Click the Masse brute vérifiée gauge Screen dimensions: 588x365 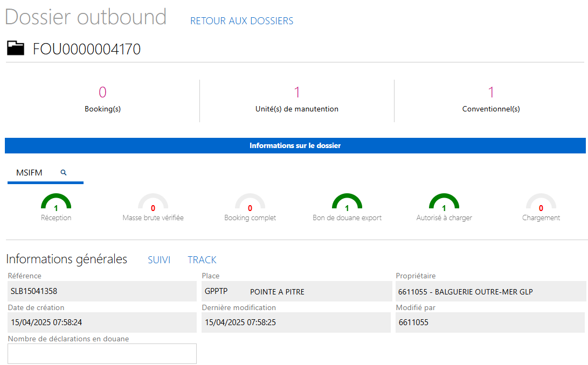click(153, 203)
